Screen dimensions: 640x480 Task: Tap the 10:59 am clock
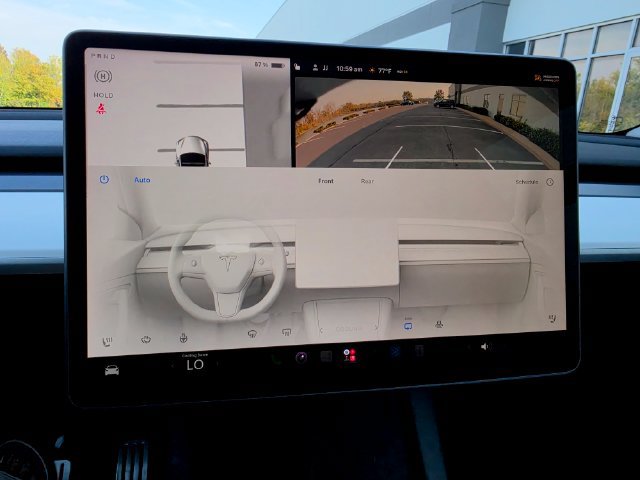[349, 69]
